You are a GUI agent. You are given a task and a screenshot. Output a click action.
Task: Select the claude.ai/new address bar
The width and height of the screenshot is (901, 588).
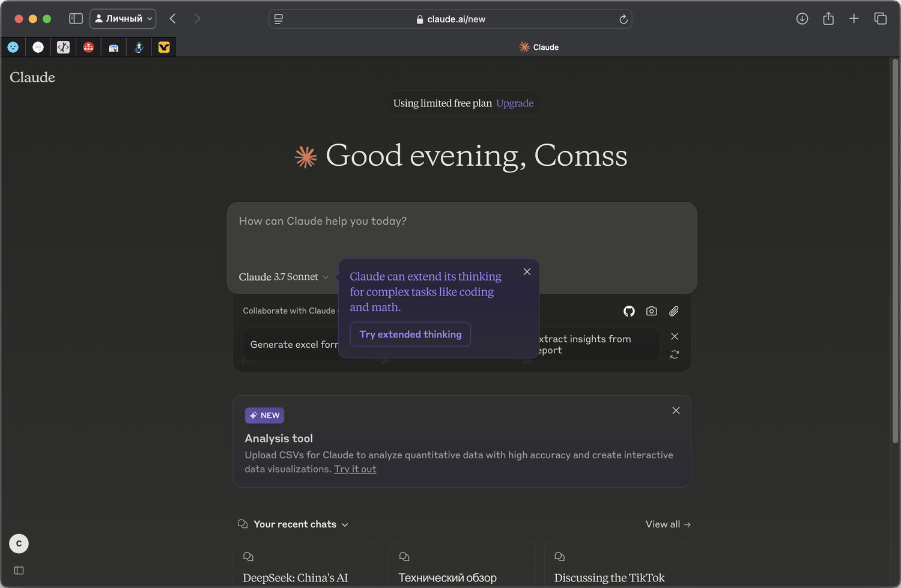(x=450, y=19)
